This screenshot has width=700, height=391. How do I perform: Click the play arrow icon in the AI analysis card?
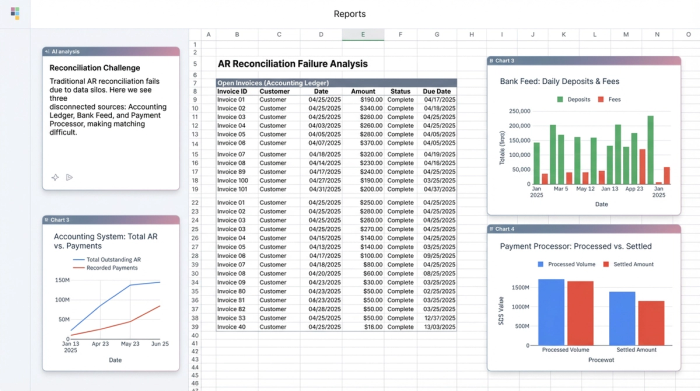pyautogui.click(x=69, y=177)
